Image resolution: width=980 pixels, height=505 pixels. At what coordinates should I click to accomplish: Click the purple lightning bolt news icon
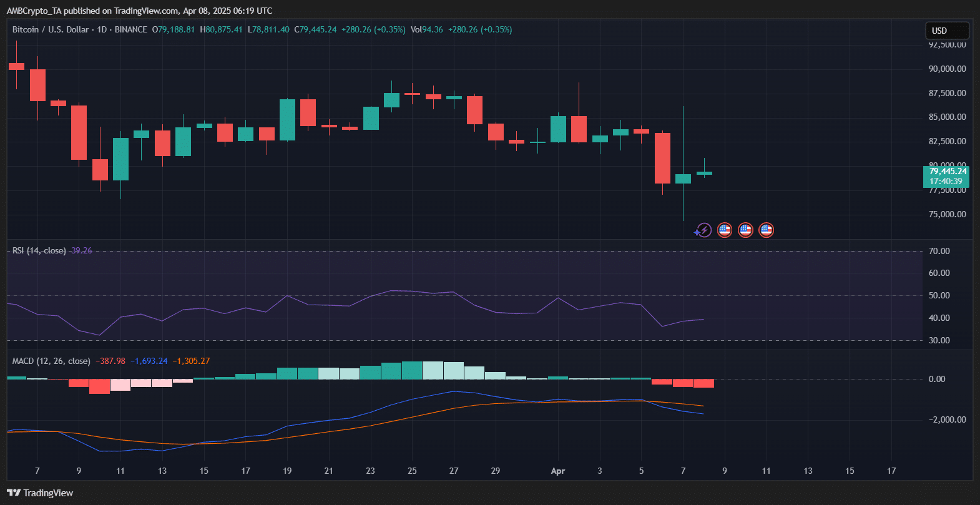[x=703, y=230]
